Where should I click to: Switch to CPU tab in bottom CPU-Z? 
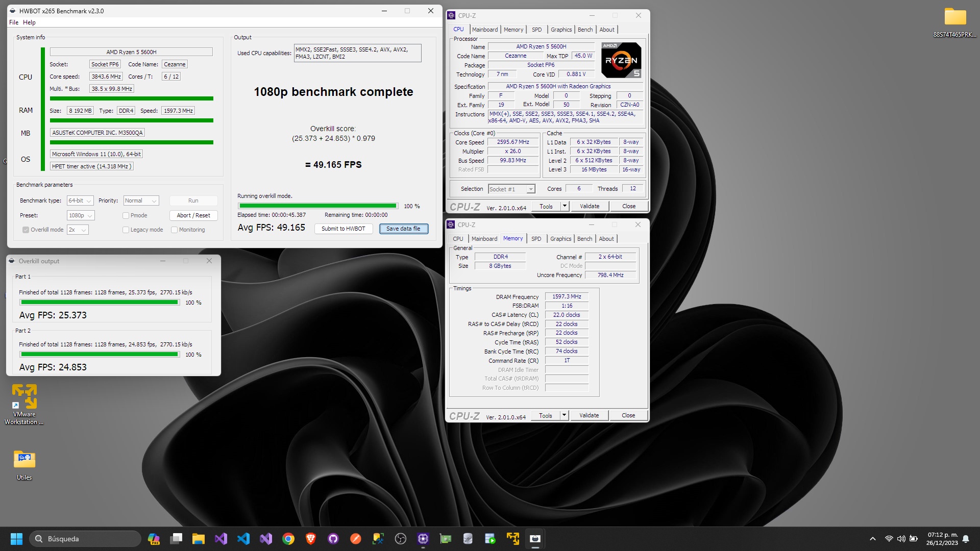click(x=458, y=239)
